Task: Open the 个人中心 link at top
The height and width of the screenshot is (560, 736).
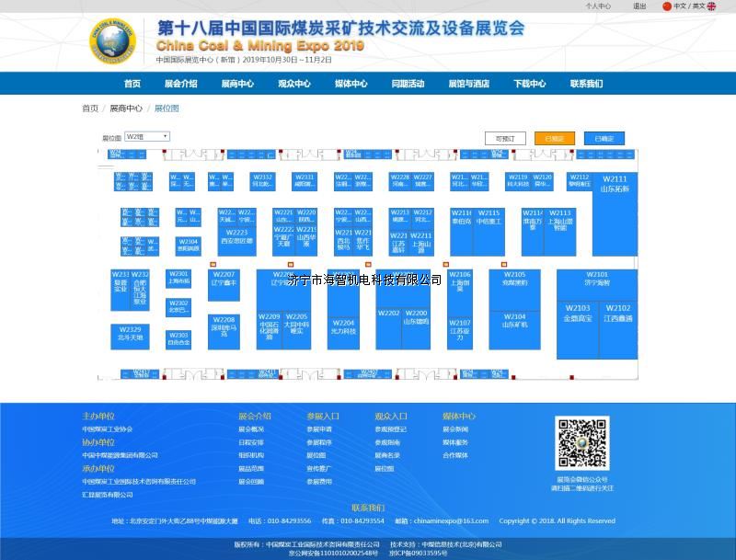Action: point(598,6)
